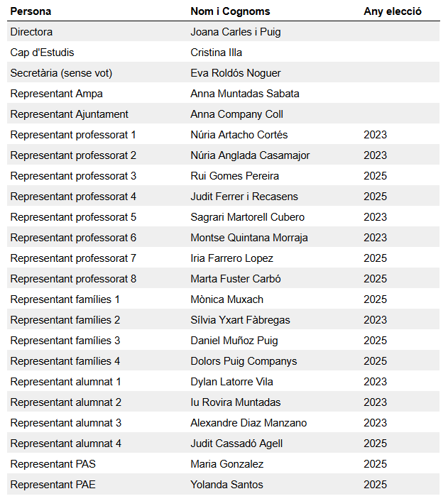Viewport: 448px width, 501px height.
Task: Select the 'Representant Ajuntament' cell
Action: (x=70, y=114)
